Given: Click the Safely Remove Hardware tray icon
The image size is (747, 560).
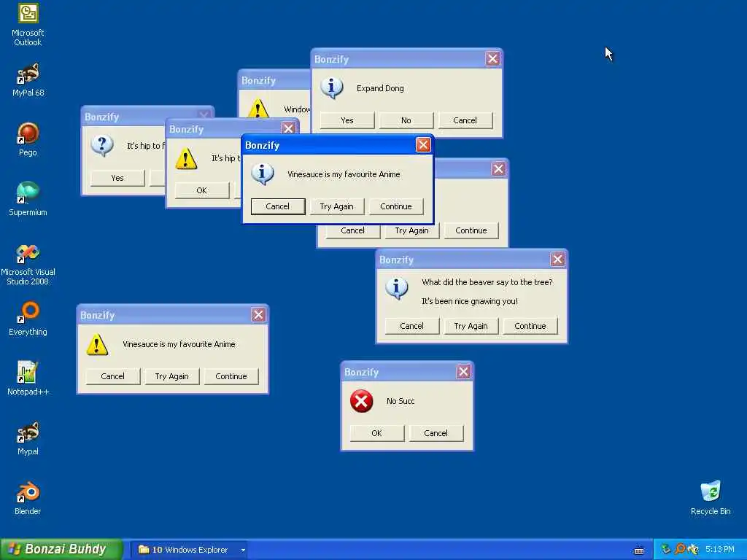Looking at the screenshot, I should (x=666, y=550).
